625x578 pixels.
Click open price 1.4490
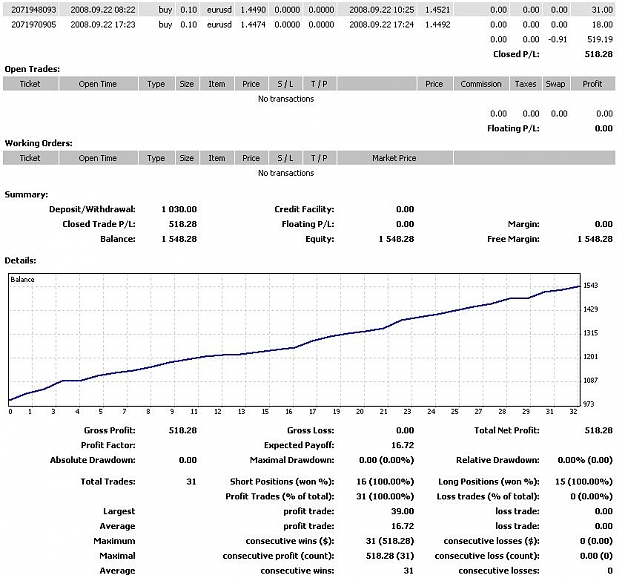click(253, 10)
